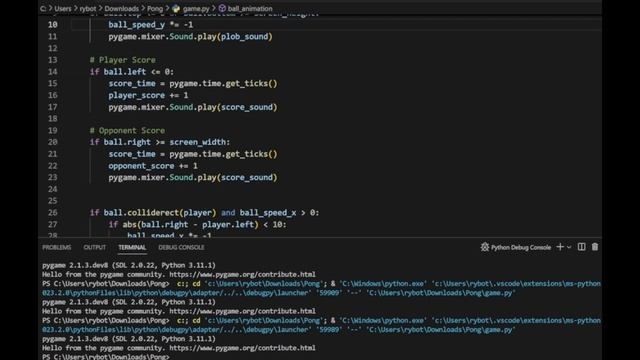Add a new terminal with plus icon
The width and height of the screenshot is (640, 360).
[560, 247]
